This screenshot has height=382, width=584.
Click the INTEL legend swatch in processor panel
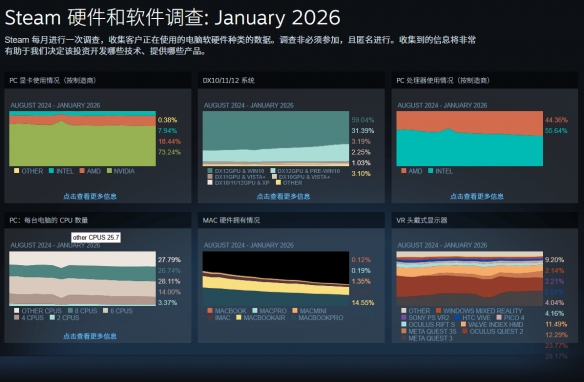pos(431,171)
